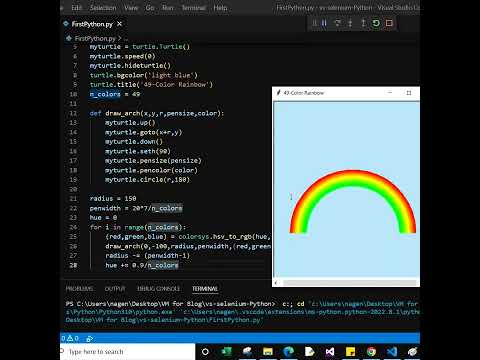Click the 'radius = 150' code line
This screenshot has height=360, width=480.
coord(113,199)
